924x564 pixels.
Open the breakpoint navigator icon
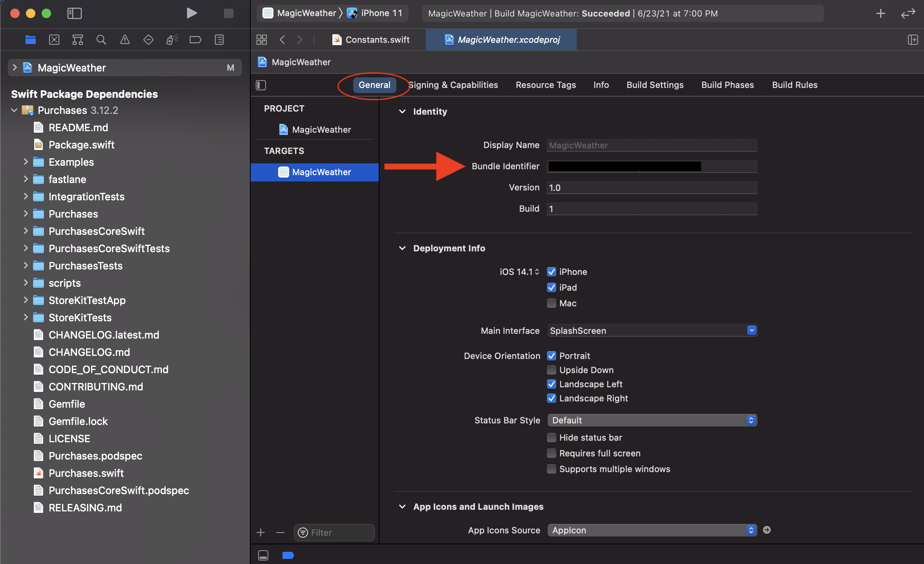195,40
